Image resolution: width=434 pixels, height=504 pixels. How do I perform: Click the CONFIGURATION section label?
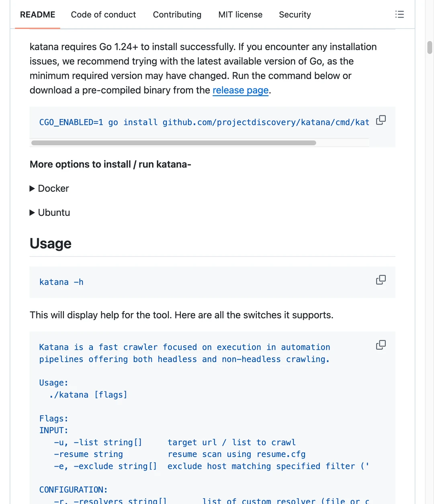[x=73, y=490]
